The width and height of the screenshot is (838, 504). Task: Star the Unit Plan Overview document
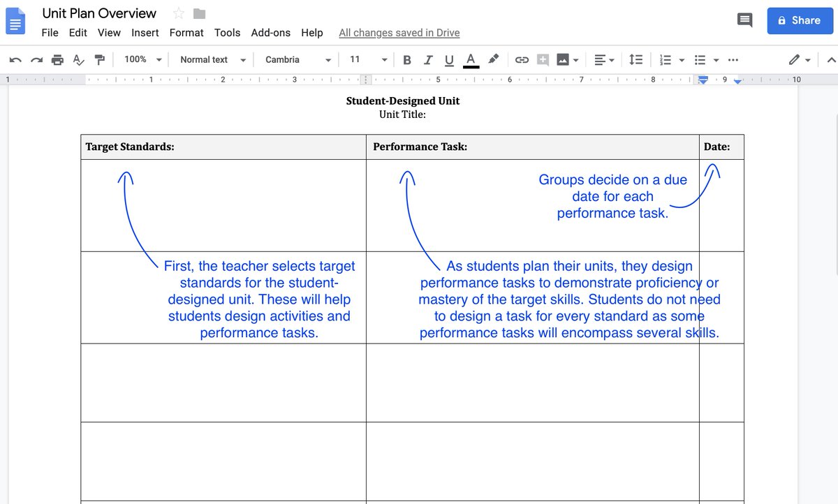point(180,13)
